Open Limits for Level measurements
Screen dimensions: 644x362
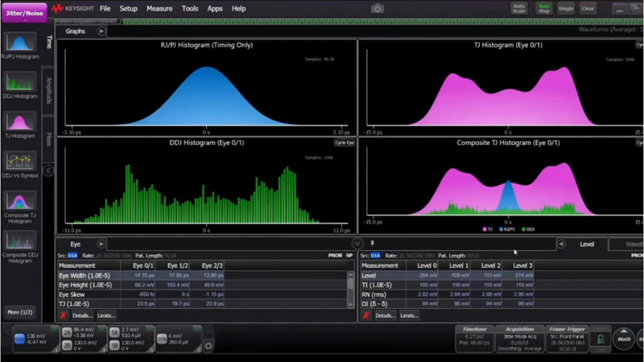pos(409,315)
